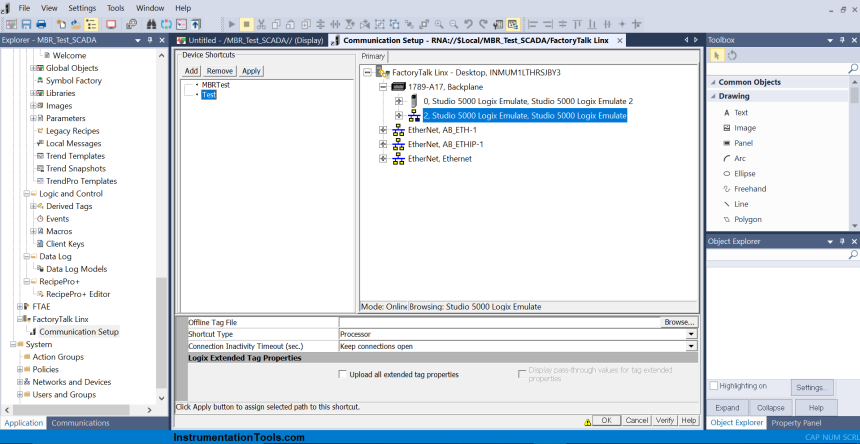Click the Print icon in toolbar
Image resolution: width=860 pixels, height=444 pixels.
coord(41,24)
